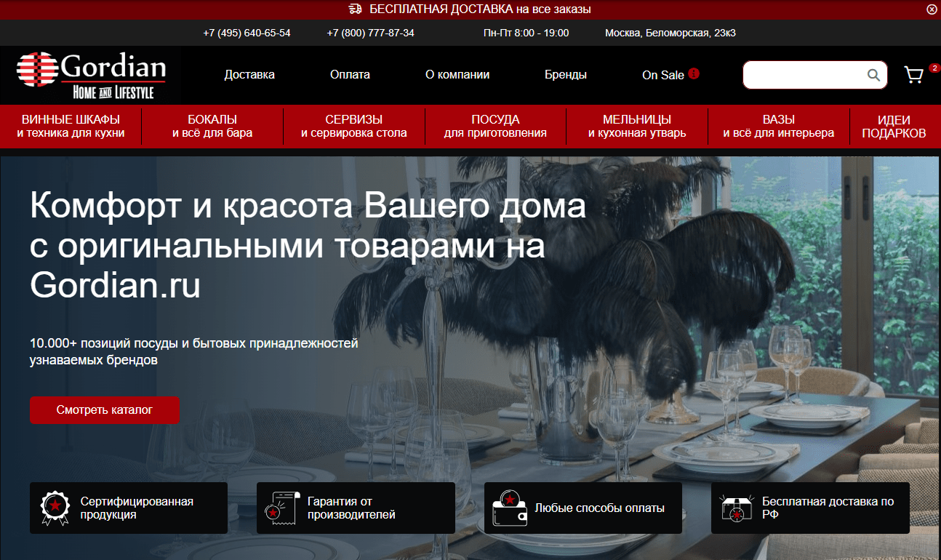Screen dimensions: 941x560
Task: Click Гарантия от производителей card
Action: 356,508
